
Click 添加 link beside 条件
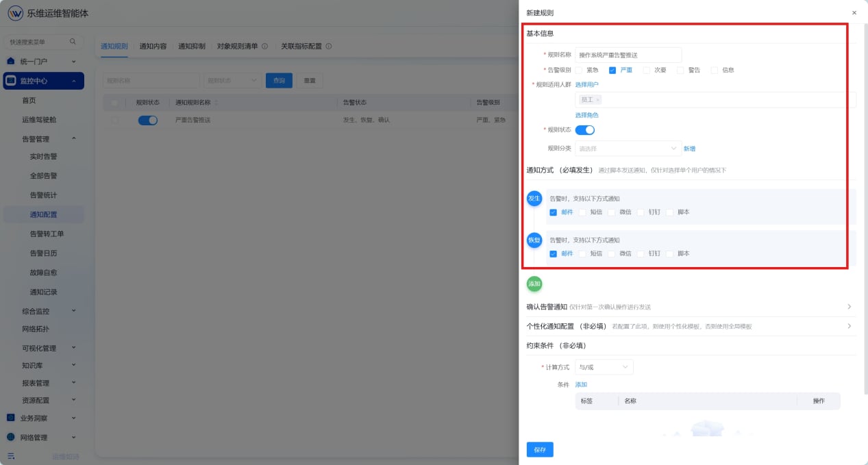(x=581, y=385)
